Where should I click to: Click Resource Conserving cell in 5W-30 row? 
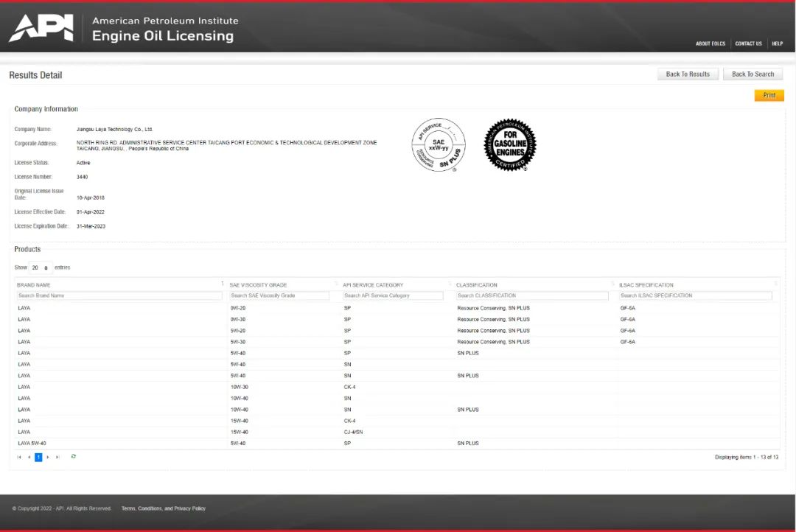(493, 342)
